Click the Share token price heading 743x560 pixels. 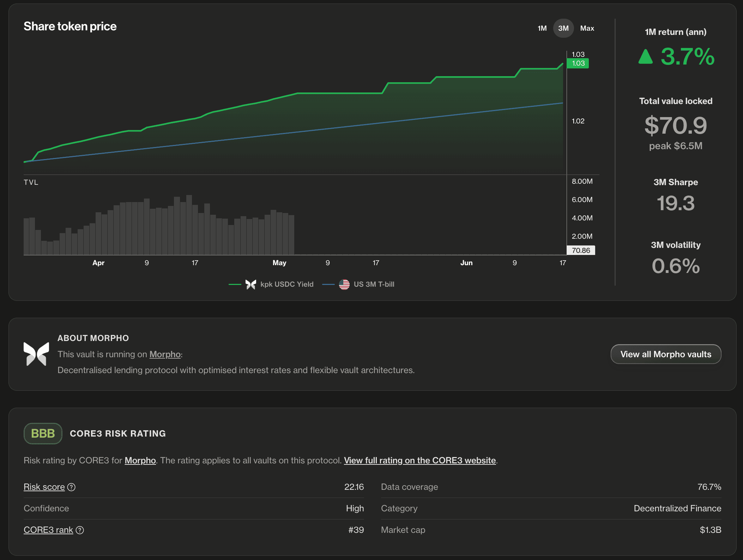pos(70,26)
